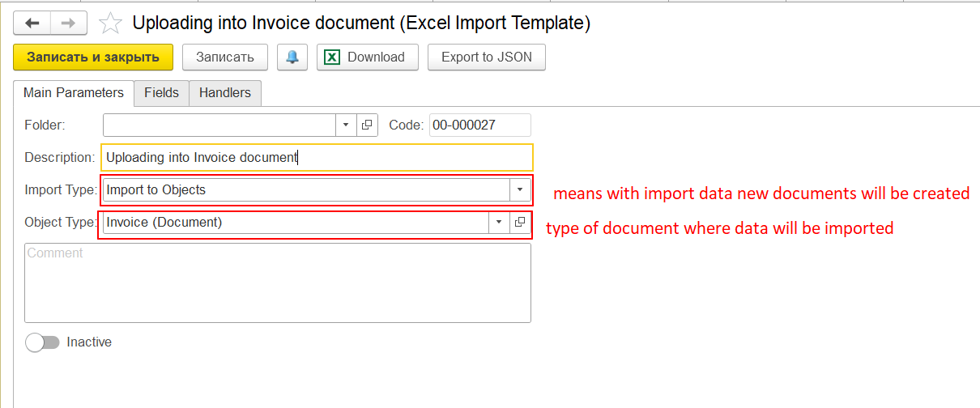Switch to the Fields tab

[x=161, y=92]
